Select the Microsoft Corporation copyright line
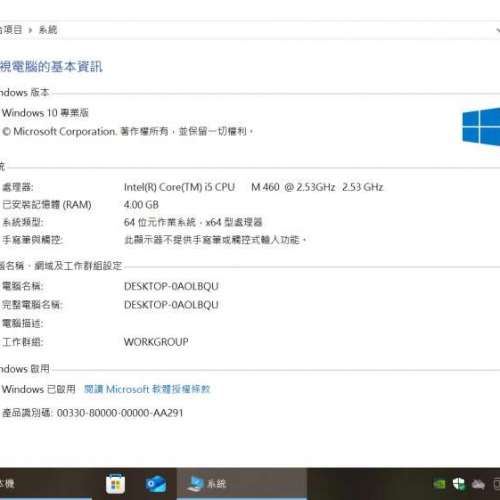This screenshot has height=500, width=500. click(127, 131)
